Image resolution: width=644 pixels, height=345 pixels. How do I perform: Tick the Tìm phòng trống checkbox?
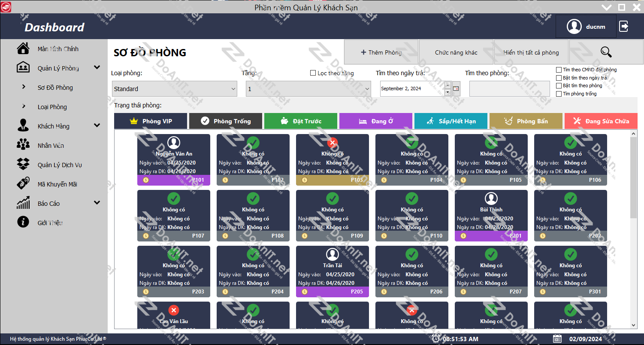(559, 94)
